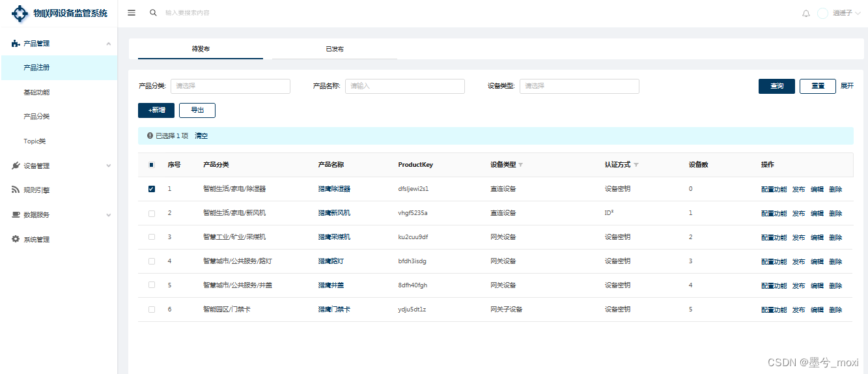
Task: Click 发布 for 猎鹰门禁卡
Action: 798,309
